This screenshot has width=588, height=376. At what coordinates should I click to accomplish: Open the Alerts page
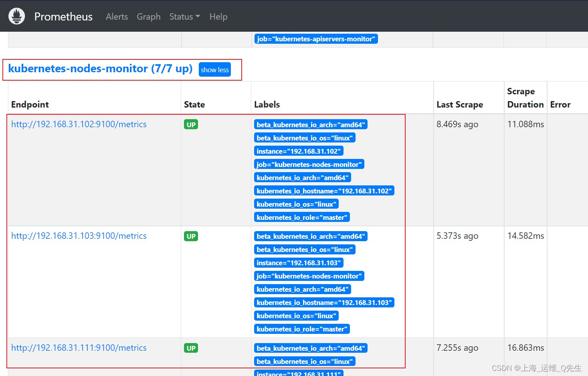click(x=117, y=16)
